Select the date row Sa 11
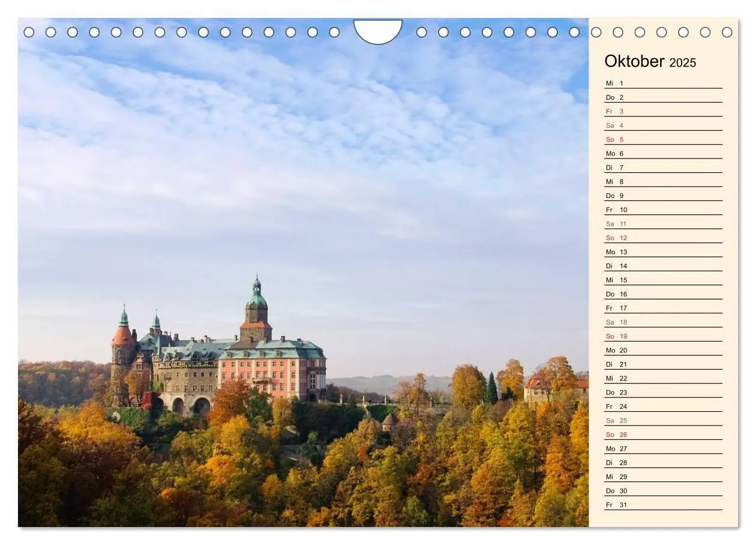756x545 pixels. [663, 223]
